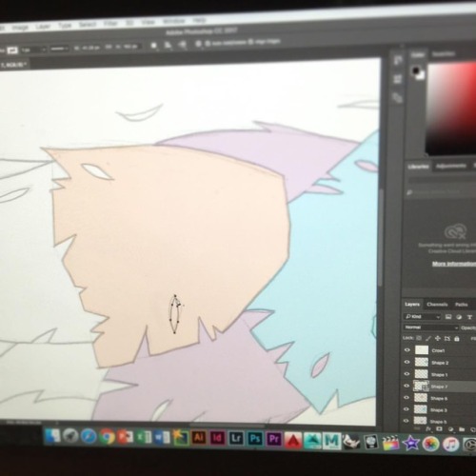Image resolution: width=476 pixels, height=476 pixels.
Task: Open the Layer menu
Action: tap(43, 27)
